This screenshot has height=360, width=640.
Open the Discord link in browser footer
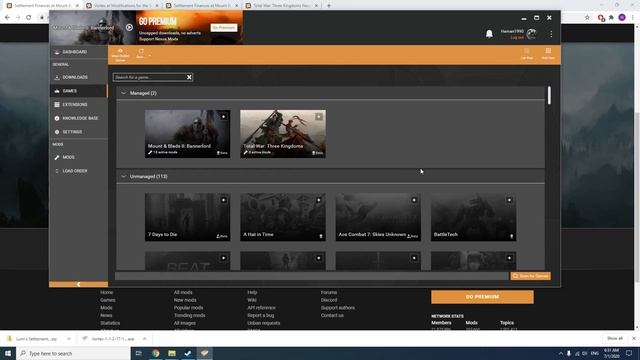tap(329, 300)
